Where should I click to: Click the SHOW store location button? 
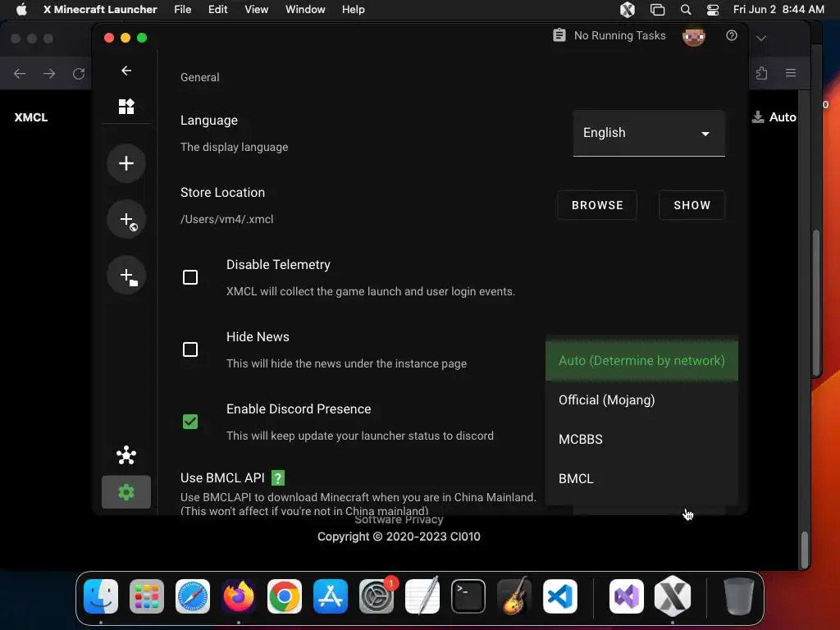tap(692, 205)
